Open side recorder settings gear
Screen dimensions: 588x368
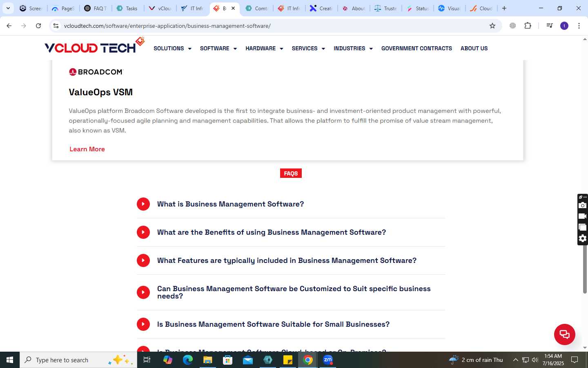click(583, 238)
